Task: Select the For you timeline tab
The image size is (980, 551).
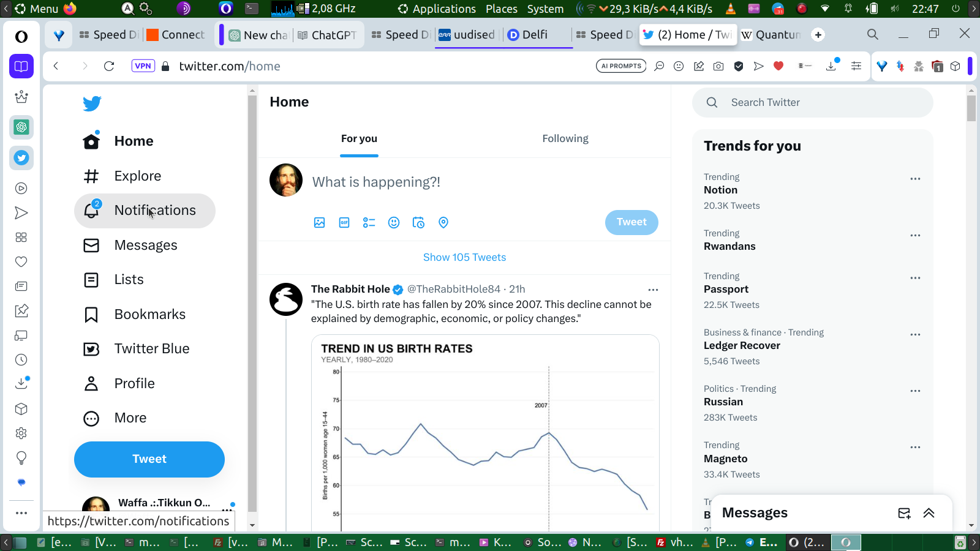Action: [x=359, y=139]
